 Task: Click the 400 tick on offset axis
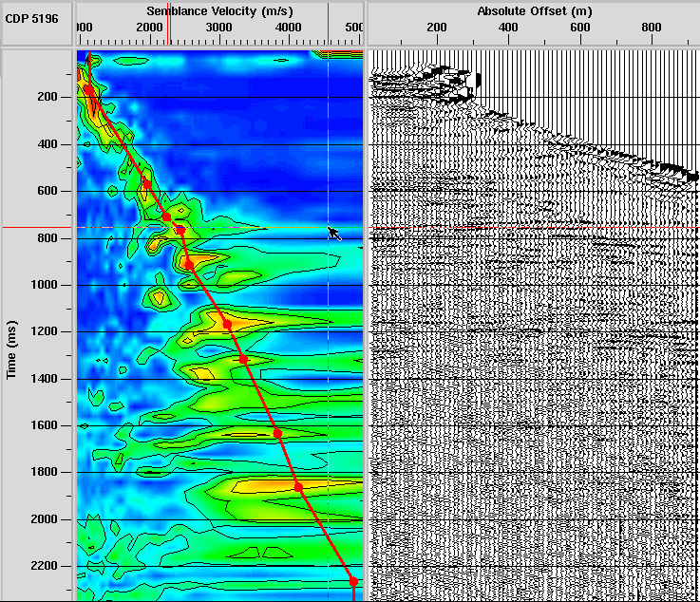pos(508,28)
